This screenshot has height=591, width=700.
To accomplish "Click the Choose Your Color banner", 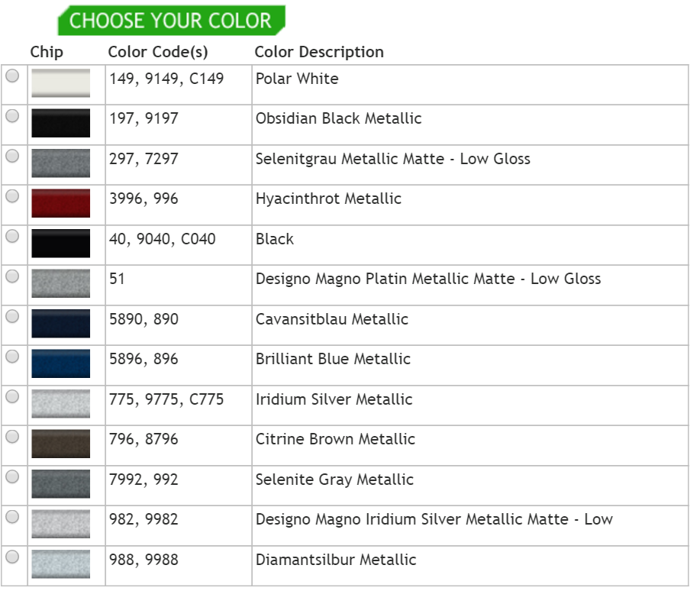I will pyautogui.click(x=171, y=21).
